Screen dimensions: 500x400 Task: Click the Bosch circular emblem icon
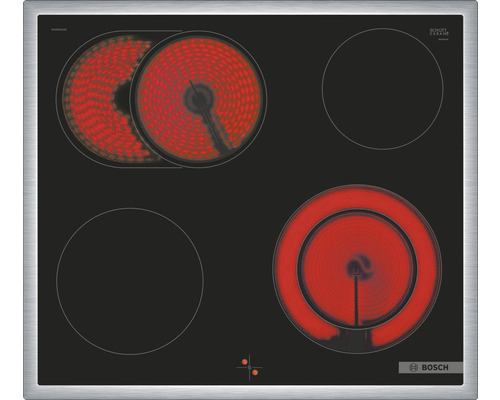pos(413,368)
